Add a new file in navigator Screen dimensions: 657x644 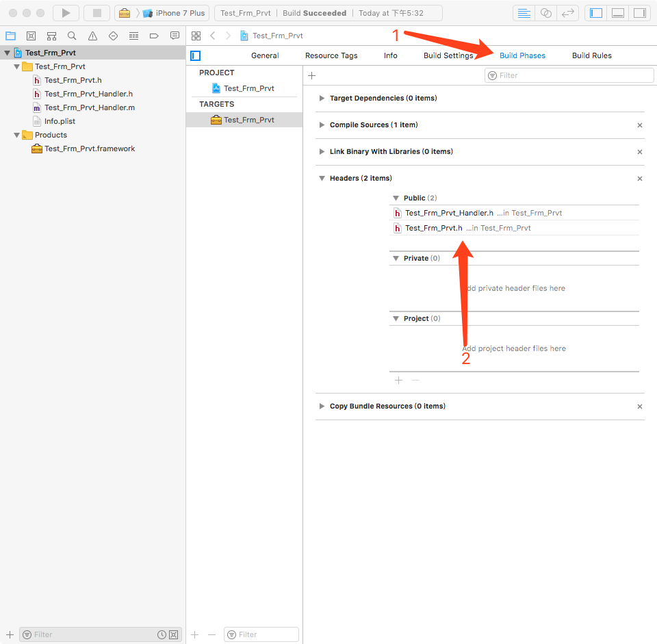10,635
